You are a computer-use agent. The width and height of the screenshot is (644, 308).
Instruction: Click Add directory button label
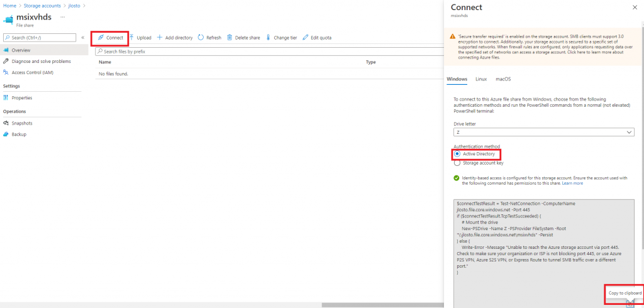pos(179,37)
